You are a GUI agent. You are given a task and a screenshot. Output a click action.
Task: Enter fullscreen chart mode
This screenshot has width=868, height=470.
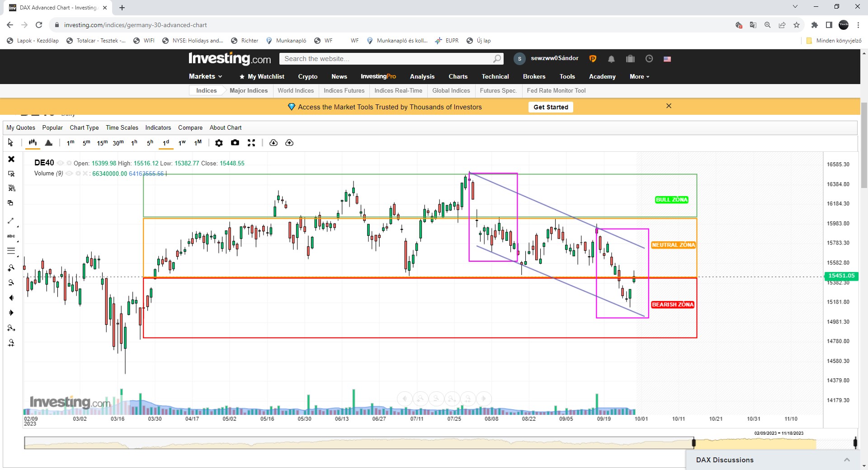point(251,143)
